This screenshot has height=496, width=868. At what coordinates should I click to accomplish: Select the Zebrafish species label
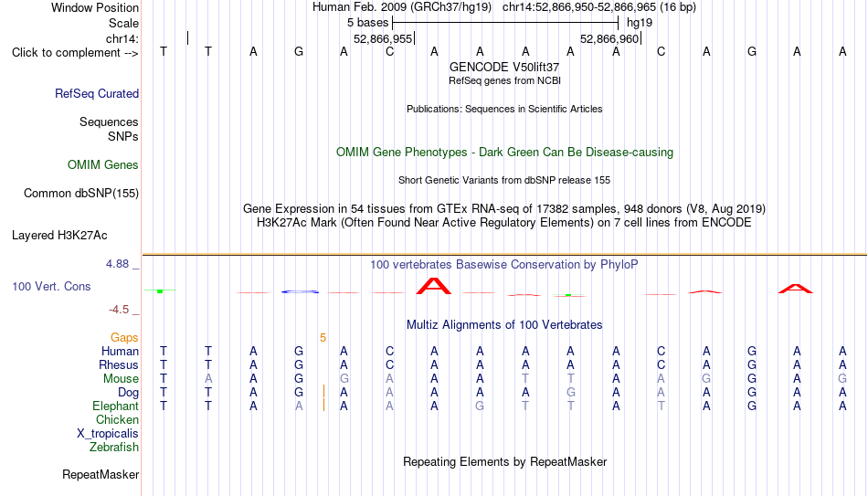pyautogui.click(x=114, y=447)
